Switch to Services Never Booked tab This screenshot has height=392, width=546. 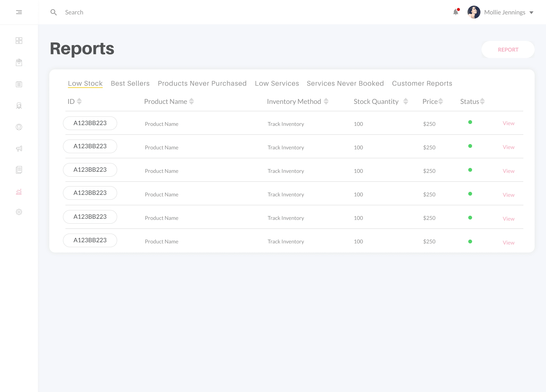pyautogui.click(x=345, y=83)
